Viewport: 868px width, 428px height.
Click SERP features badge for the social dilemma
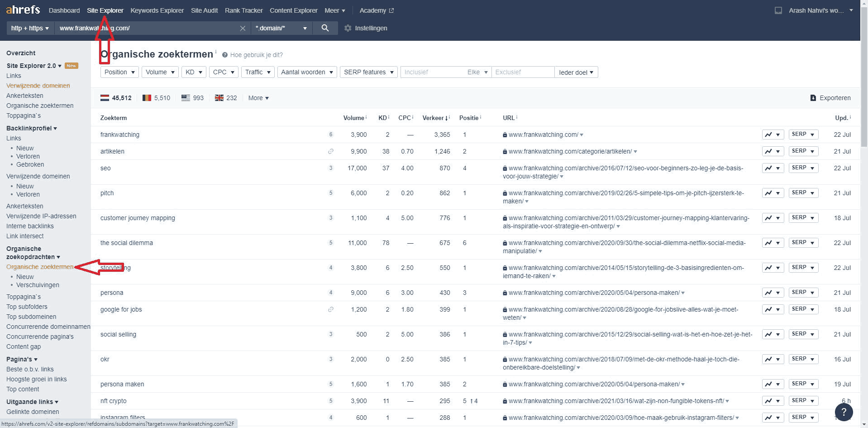(x=331, y=243)
